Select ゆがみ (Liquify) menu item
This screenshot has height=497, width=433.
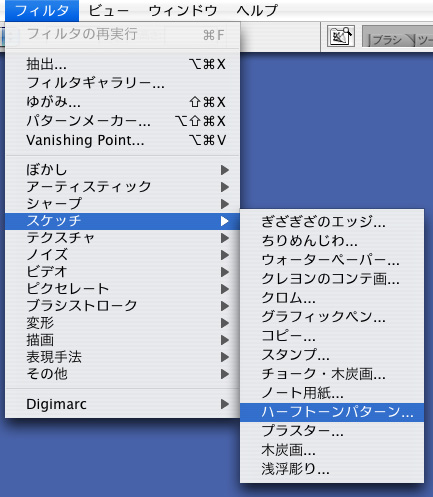123,102
